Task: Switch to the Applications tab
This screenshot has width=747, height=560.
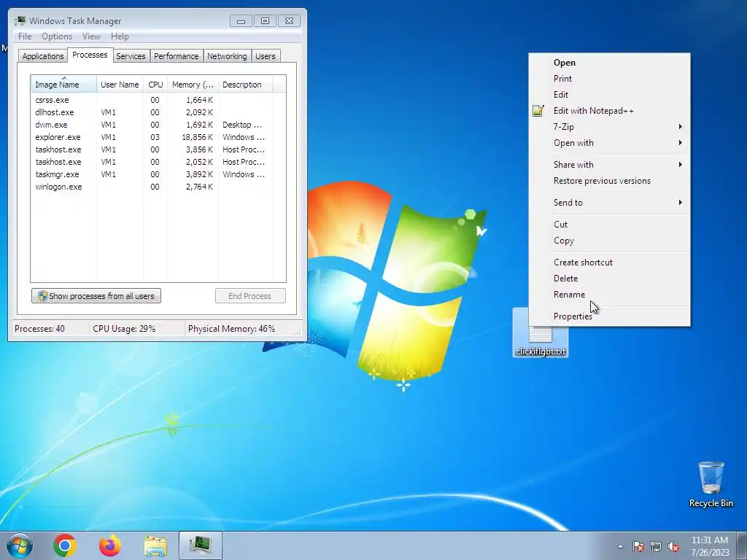Action: point(43,56)
